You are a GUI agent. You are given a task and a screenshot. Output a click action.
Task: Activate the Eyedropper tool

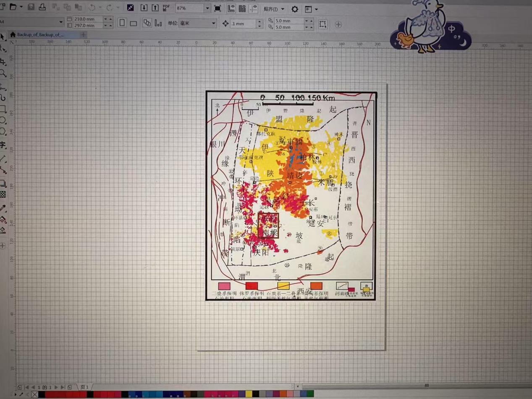[3, 208]
